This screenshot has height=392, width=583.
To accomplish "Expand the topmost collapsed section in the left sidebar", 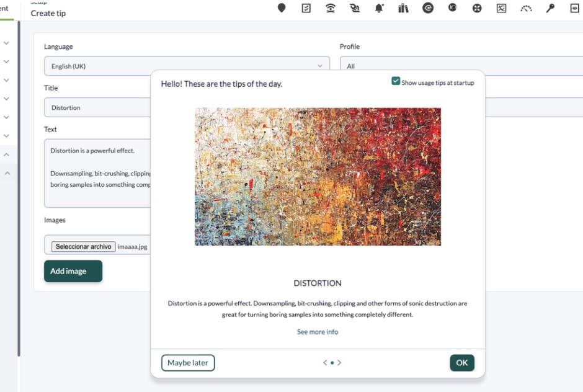I will coord(6,43).
